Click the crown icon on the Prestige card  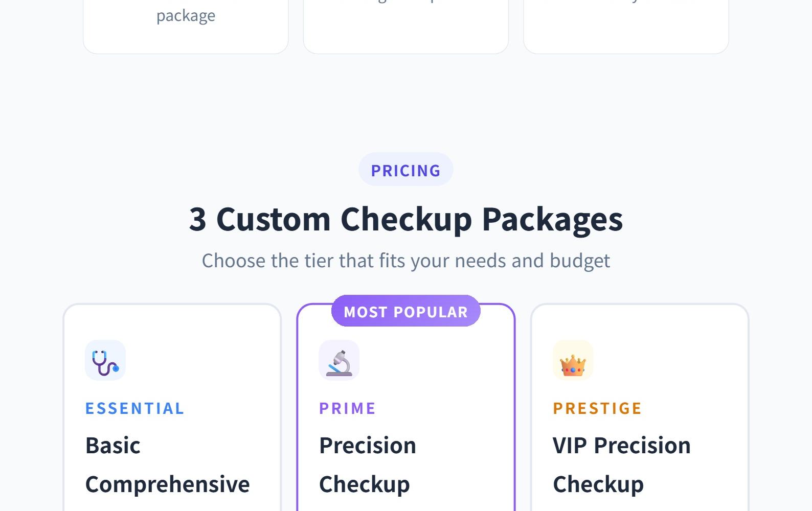[573, 360]
